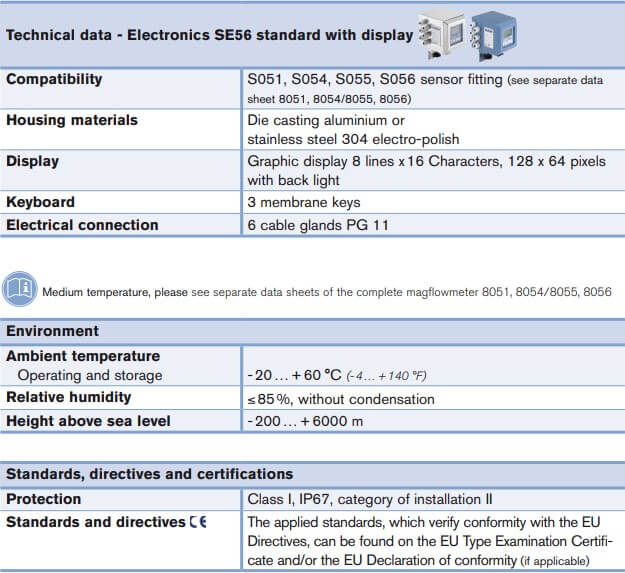625x573 pixels.
Task: Select the grey SE56 device image
Action: click(x=441, y=33)
